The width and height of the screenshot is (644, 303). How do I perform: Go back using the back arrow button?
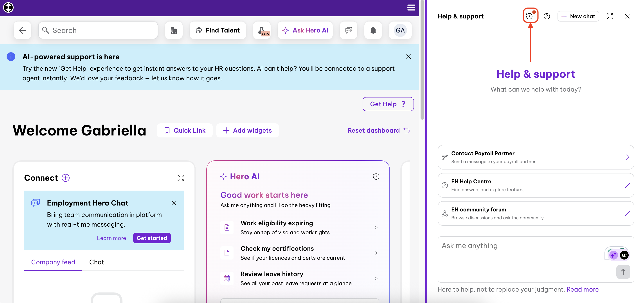coord(23,30)
